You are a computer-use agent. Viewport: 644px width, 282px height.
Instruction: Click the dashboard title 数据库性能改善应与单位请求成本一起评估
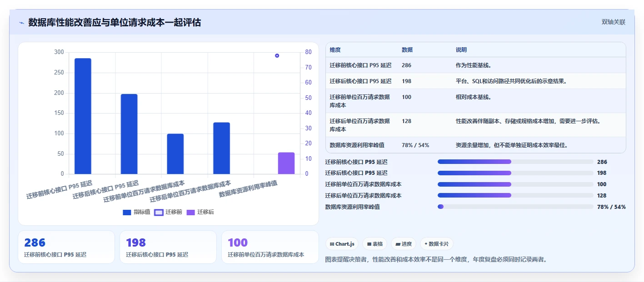115,23
